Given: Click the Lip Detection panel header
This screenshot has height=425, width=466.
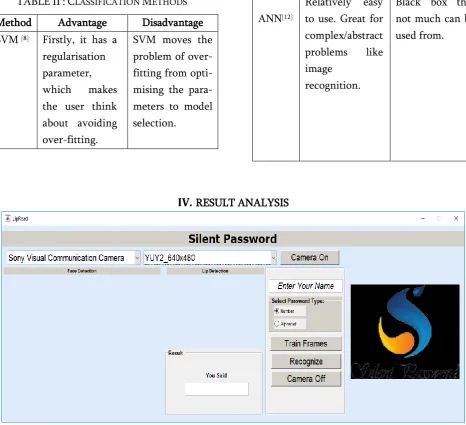Looking at the screenshot, I should point(215,271).
